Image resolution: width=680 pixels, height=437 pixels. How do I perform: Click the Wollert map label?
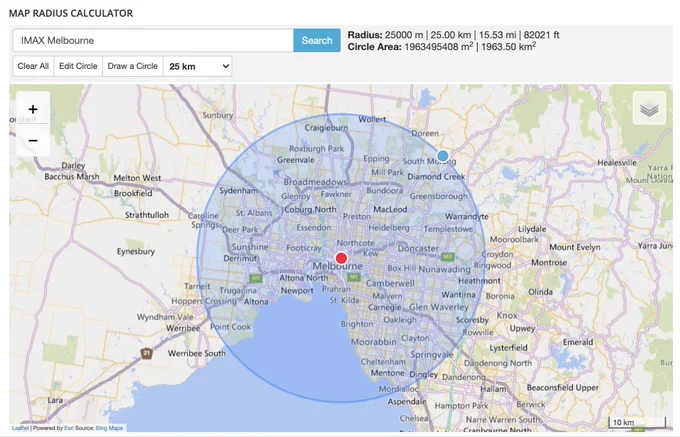click(372, 119)
